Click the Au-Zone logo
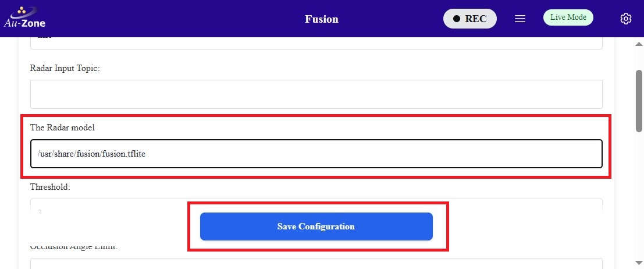 (24, 18)
